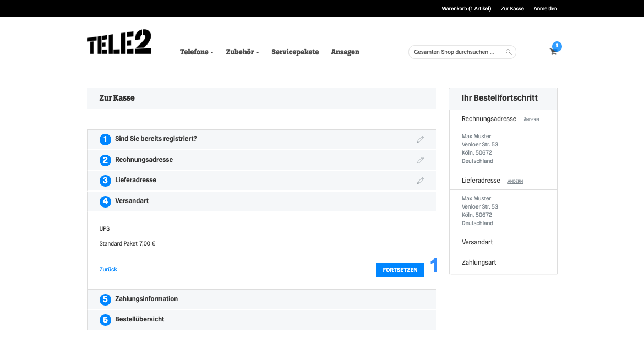Expand Lieferadresse step header

[261, 181]
